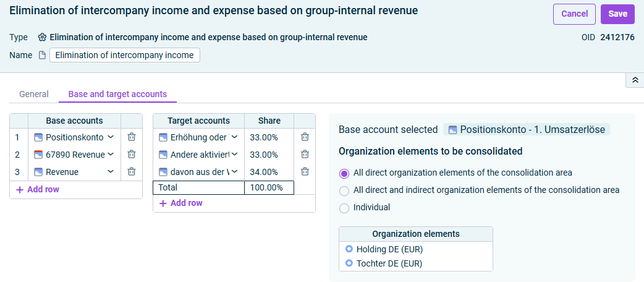Select the Individual radio option
Image resolution: width=644 pixels, height=282 pixels.
point(344,208)
